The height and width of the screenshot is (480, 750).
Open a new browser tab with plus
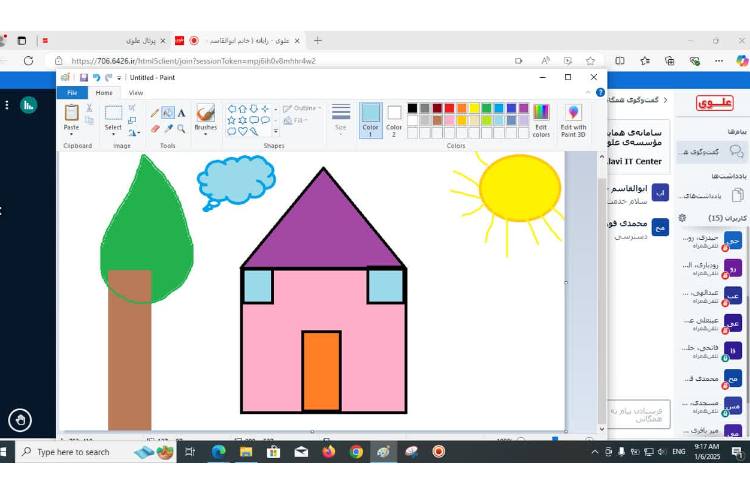pos(318,41)
